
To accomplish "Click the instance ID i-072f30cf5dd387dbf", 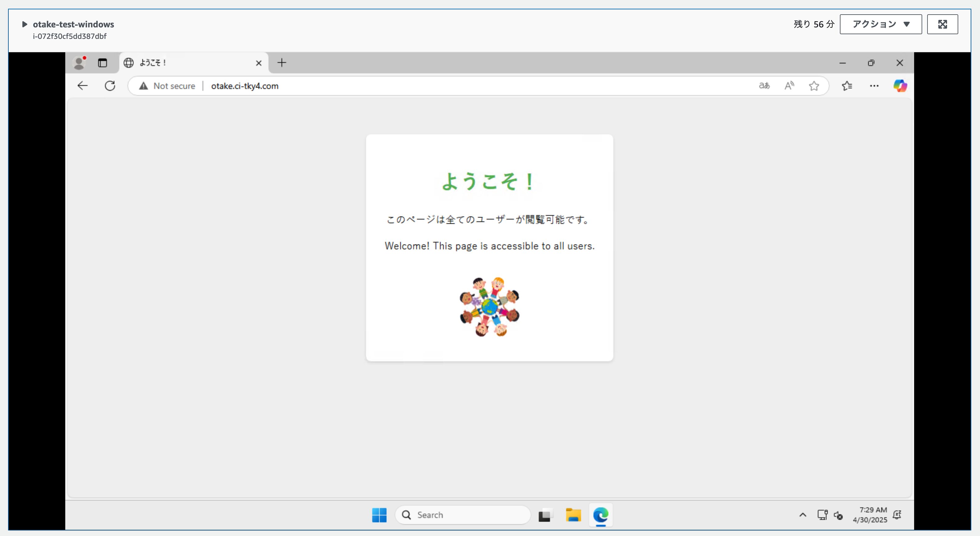I will pos(70,36).
